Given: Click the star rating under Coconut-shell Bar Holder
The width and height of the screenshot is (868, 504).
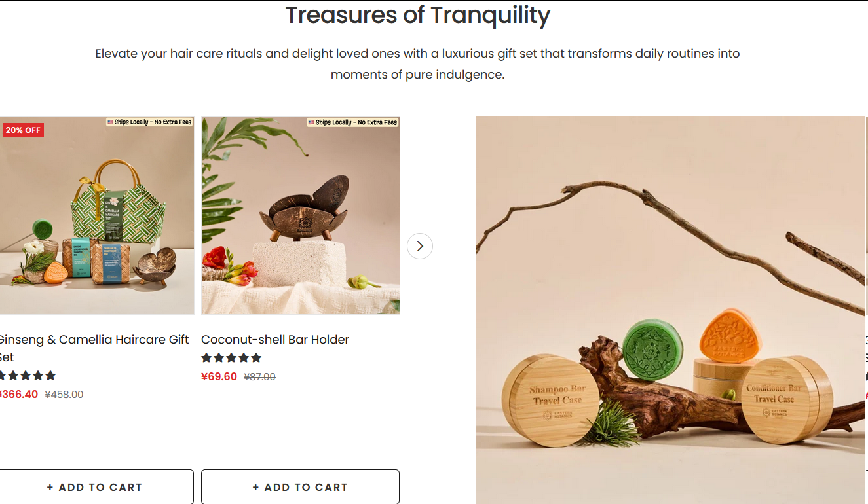Looking at the screenshot, I should tap(231, 358).
